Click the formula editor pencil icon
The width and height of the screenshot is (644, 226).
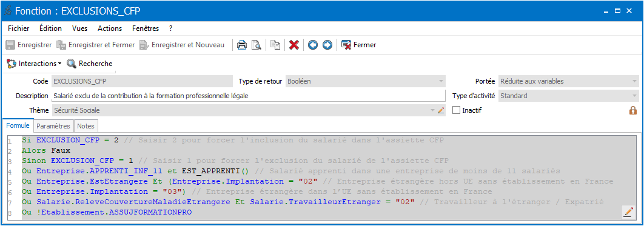pyautogui.click(x=628, y=212)
